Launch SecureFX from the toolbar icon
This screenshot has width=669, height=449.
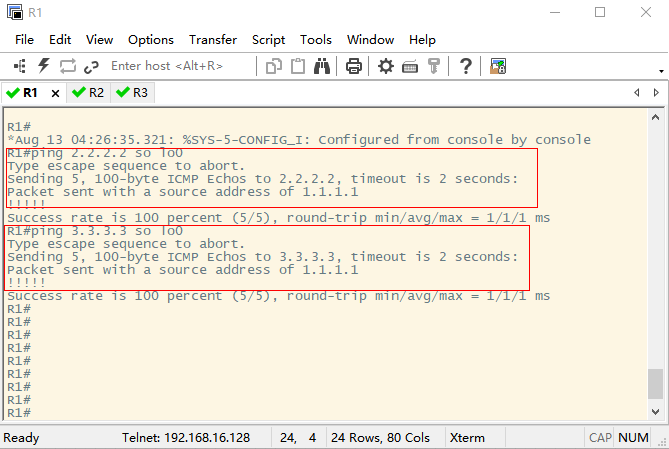pyautogui.click(x=498, y=66)
